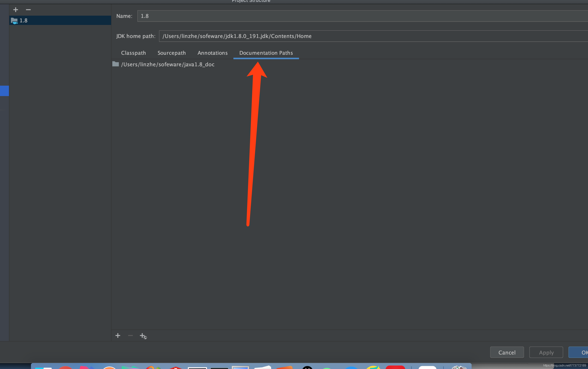Click the folder icon beside java1.8_doc
588x369 pixels.
pyautogui.click(x=116, y=64)
